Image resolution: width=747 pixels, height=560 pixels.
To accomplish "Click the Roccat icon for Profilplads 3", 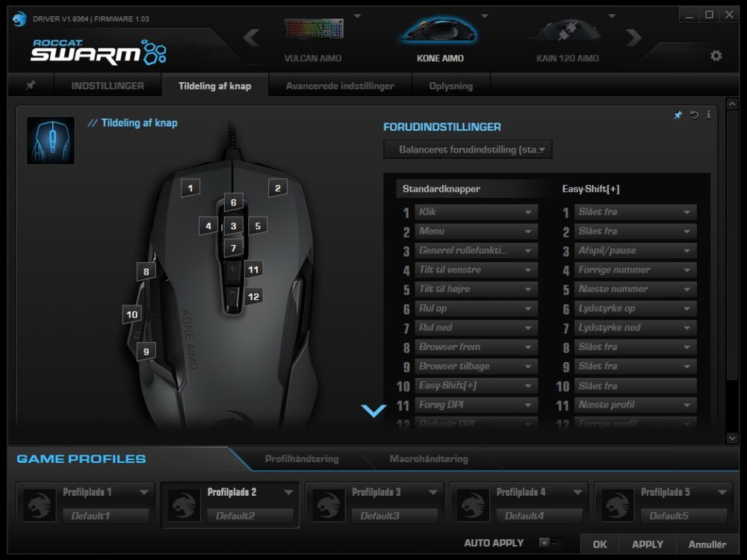I will point(328,505).
